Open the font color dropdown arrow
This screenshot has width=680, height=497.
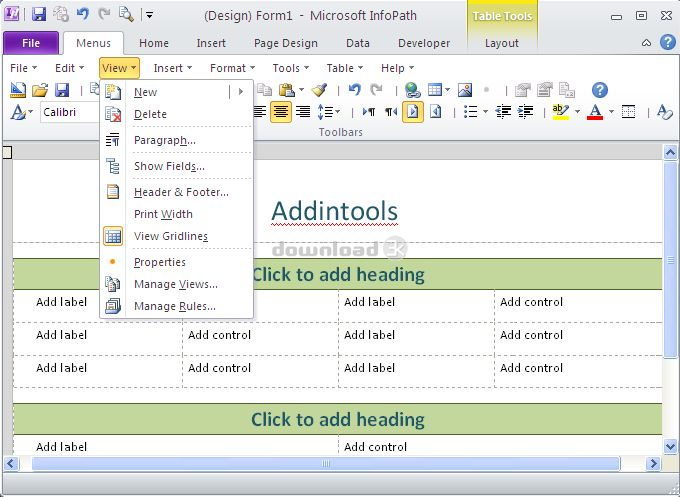(611, 112)
